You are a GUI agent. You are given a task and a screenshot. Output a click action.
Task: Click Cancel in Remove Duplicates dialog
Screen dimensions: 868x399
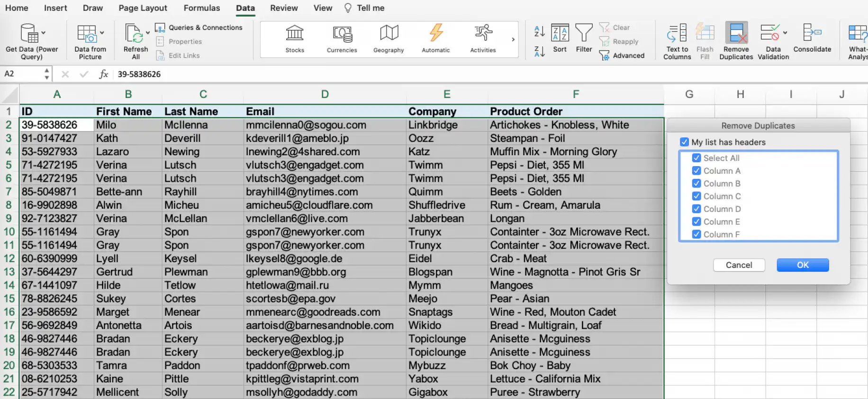pos(739,265)
